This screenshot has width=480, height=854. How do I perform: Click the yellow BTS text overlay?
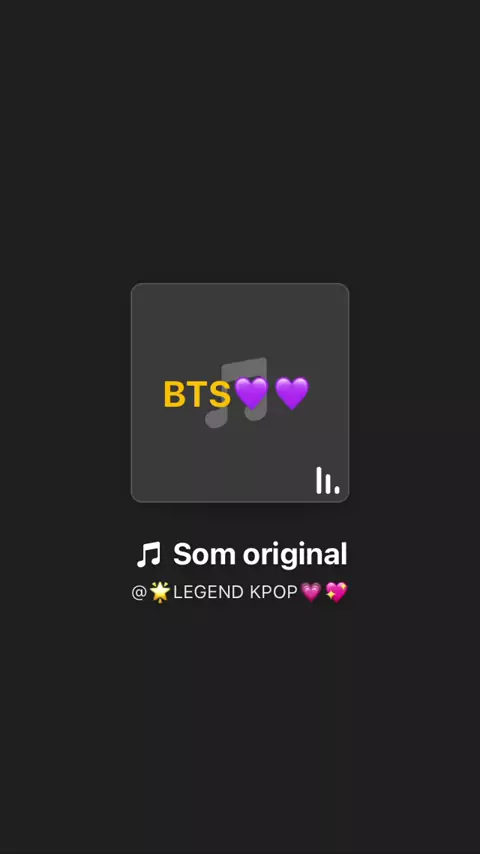(x=197, y=394)
